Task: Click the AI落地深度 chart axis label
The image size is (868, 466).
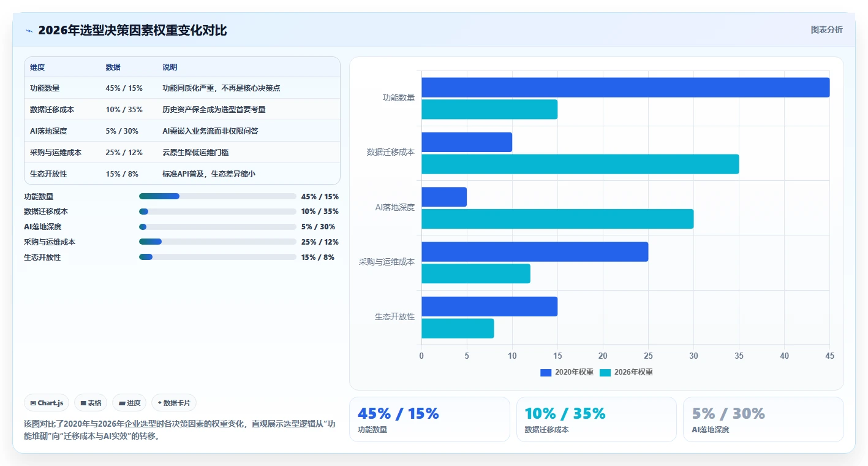Action: pyautogui.click(x=395, y=208)
